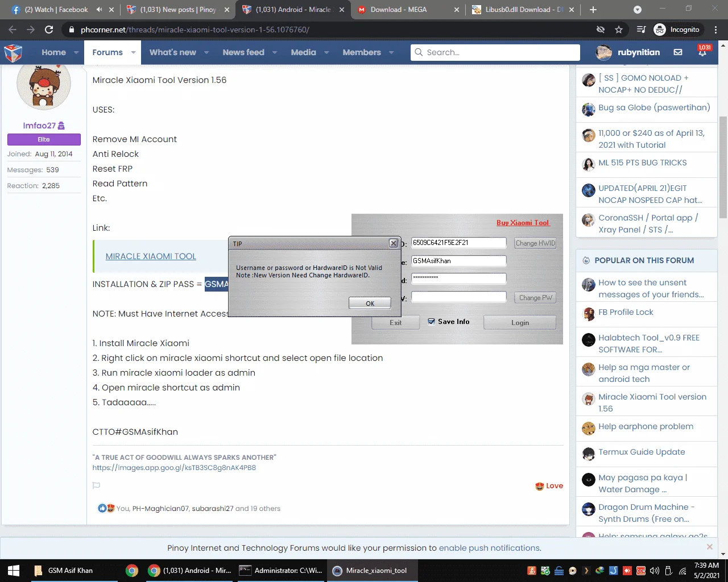728x582 pixels.
Task: Open the forum inbox envelope icon
Action: tap(678, 52)
